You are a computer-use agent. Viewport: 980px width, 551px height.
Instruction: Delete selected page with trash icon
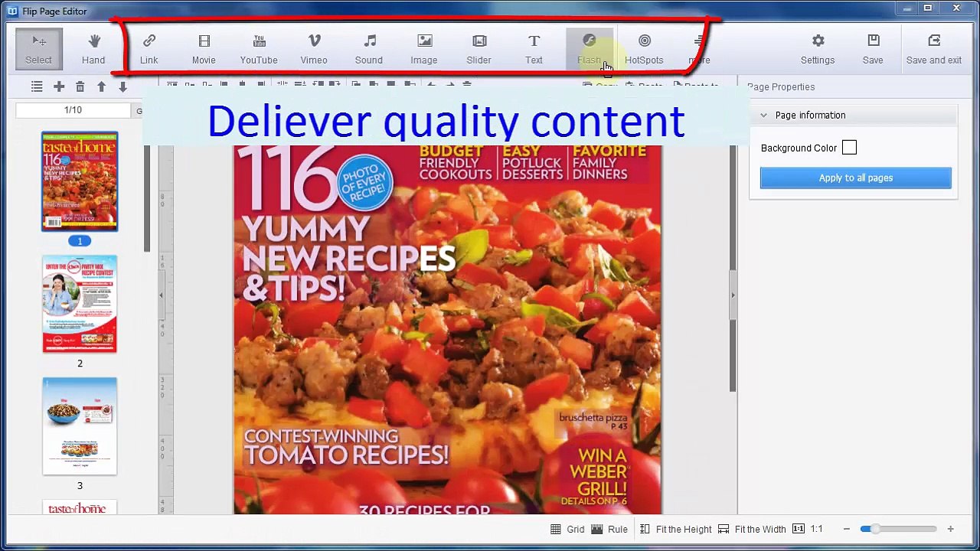coord(80,87)
